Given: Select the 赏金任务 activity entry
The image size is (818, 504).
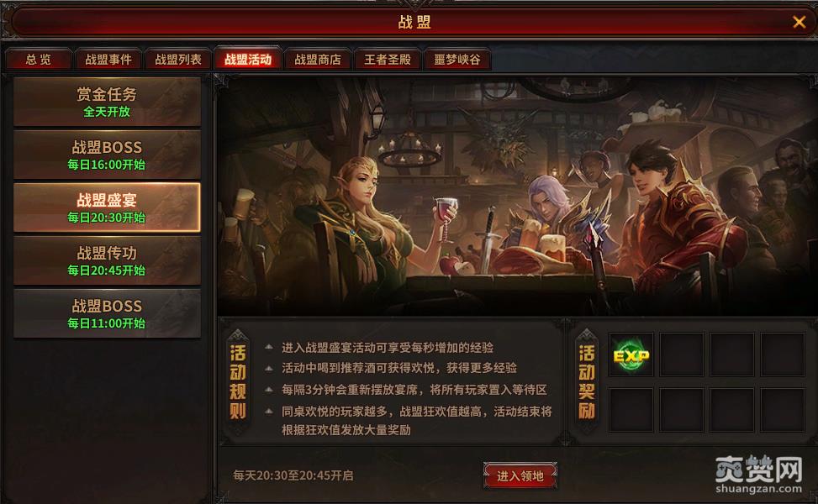Looking at the screenshot, I should 107,102.
